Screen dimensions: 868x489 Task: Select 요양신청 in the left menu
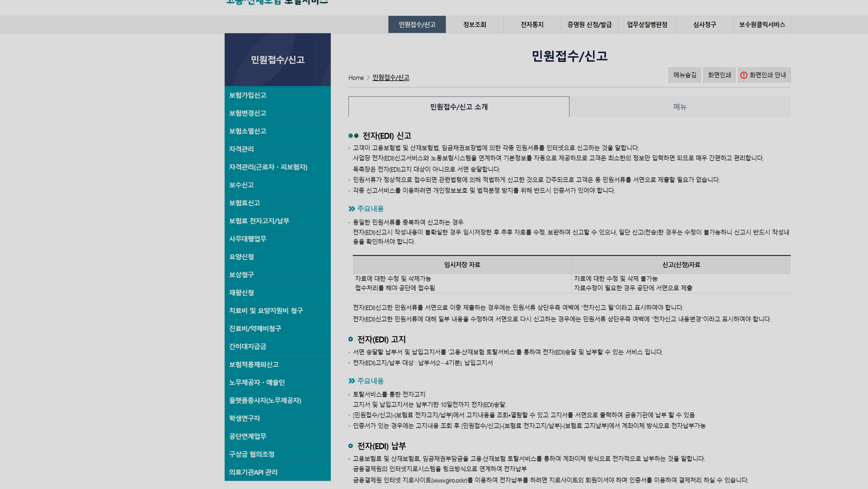[241, 256]
